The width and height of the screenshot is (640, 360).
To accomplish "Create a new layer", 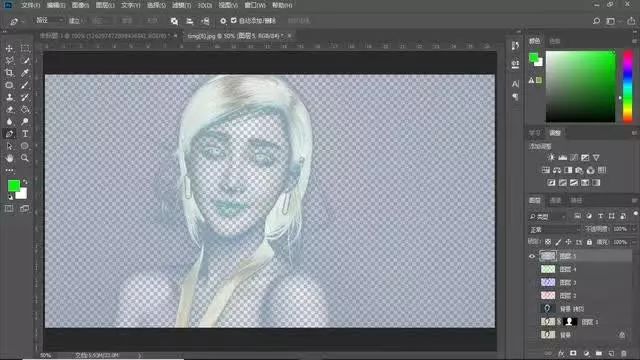I will [x=611, y=353].
